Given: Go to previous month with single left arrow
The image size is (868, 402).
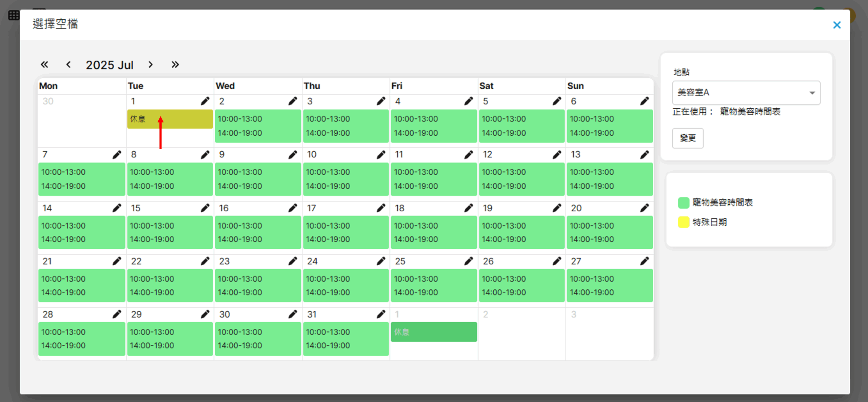Looking at the screenshot, I should click(68, 64).
